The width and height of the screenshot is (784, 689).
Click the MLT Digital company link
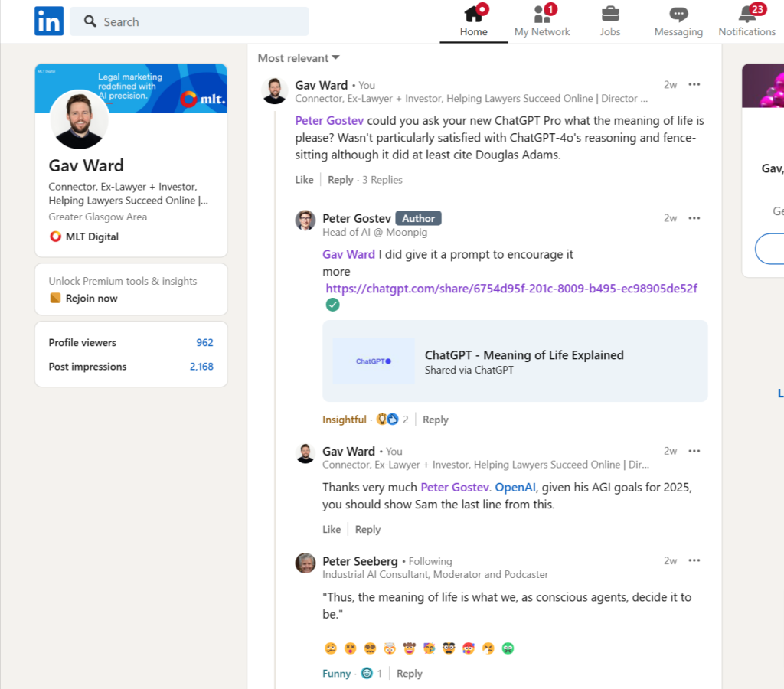coord(92,237)
